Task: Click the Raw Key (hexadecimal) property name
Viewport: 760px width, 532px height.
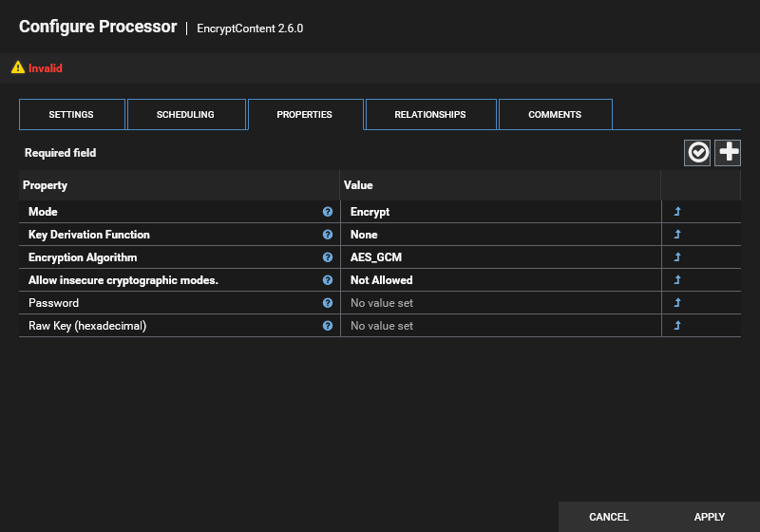Action: [x=87, y=326]
